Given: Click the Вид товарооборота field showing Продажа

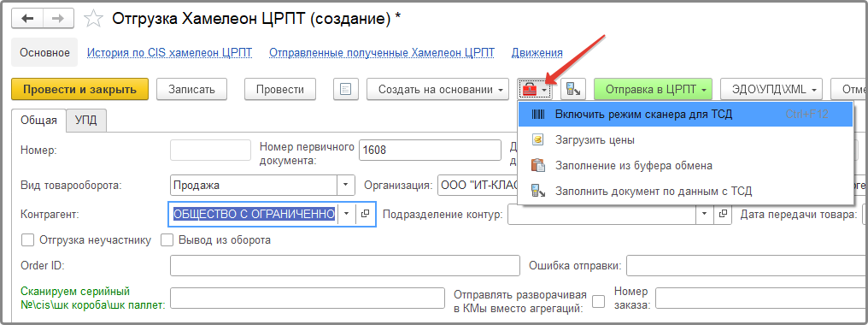Looking at the screenshot, I should pos(254,186).
